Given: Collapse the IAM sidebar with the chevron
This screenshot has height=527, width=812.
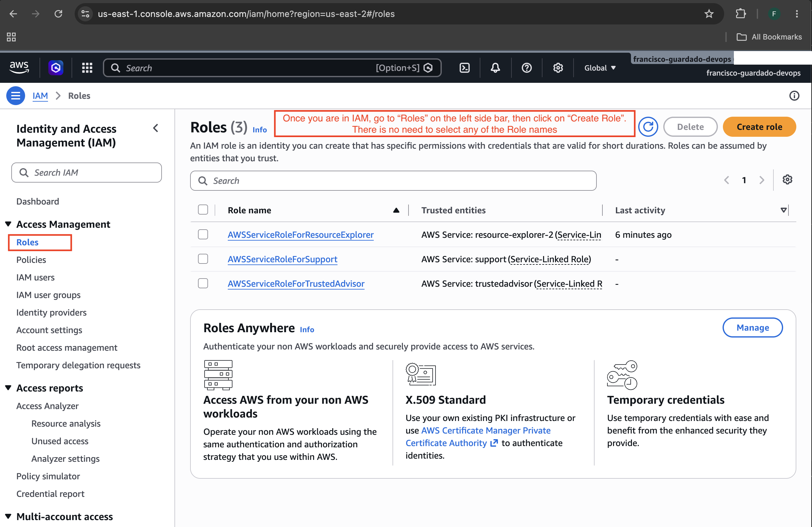Looking at the screenshot, I should pos(156,128).
